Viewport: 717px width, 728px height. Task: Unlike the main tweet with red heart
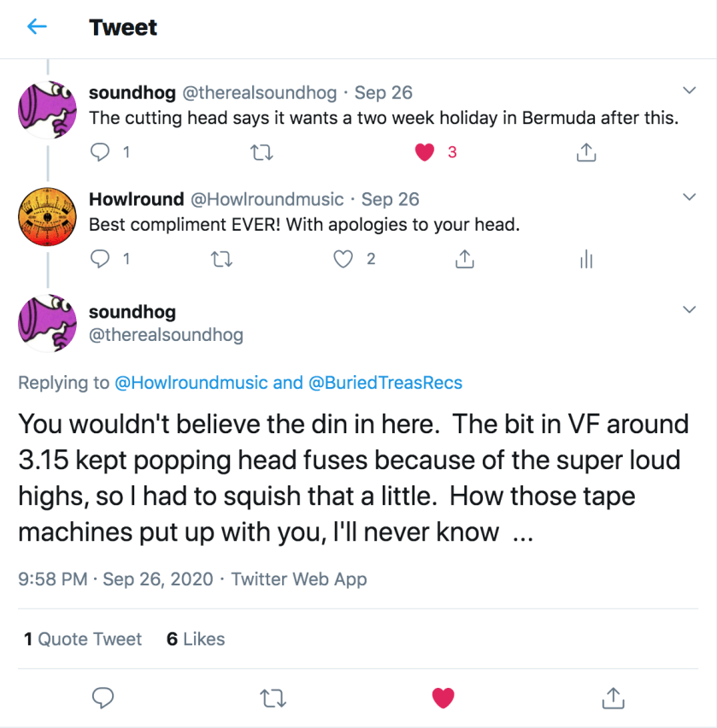(x=443, y=698)
